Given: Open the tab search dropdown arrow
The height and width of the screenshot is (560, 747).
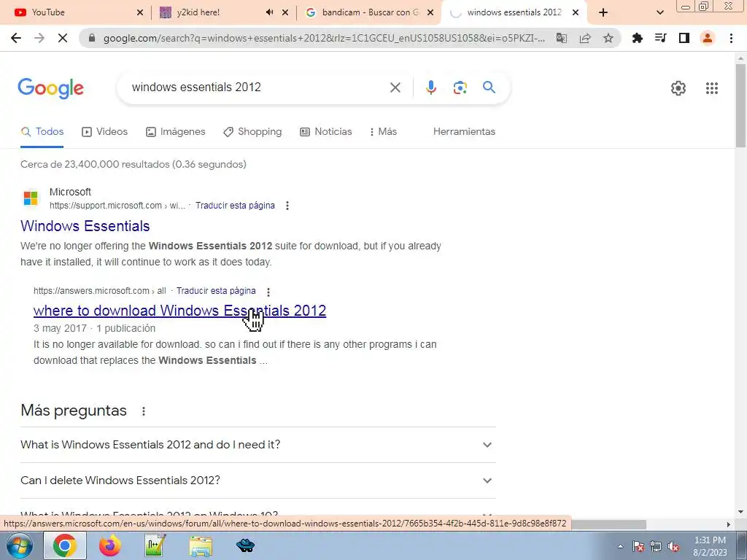Looking at the screenshot, I should (659, 12).
